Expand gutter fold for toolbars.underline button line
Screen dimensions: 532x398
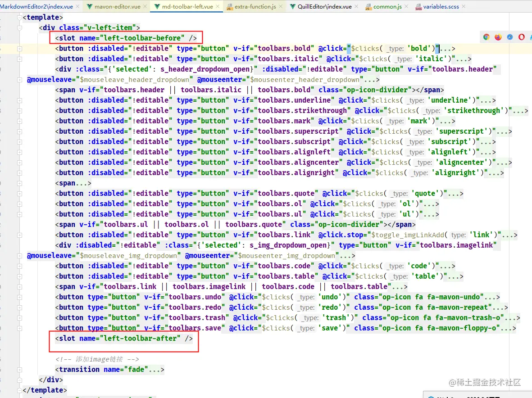pos(20,101)
